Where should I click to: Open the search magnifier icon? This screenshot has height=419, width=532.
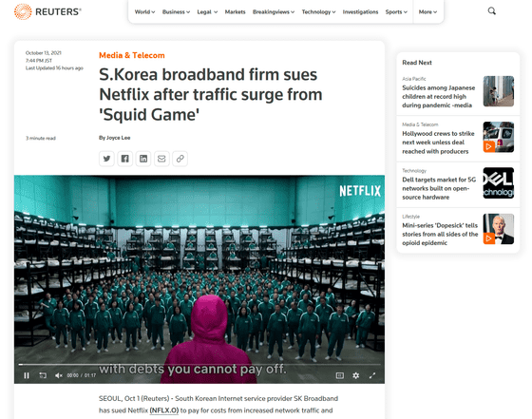point(492,11)
